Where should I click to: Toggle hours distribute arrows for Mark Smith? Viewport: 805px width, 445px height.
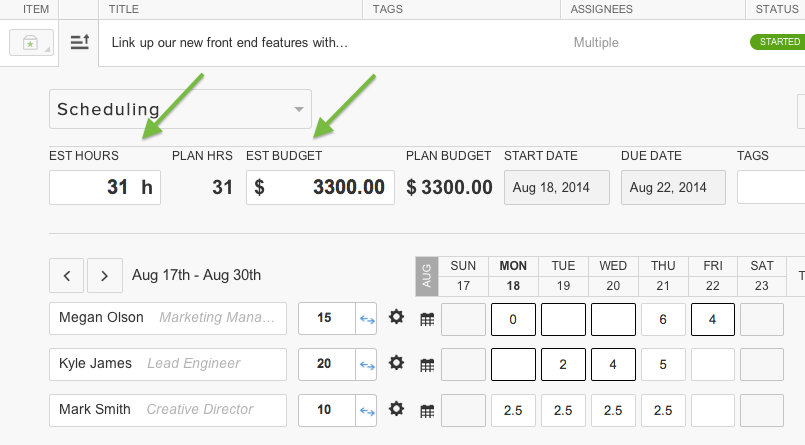tap(366, 410)
